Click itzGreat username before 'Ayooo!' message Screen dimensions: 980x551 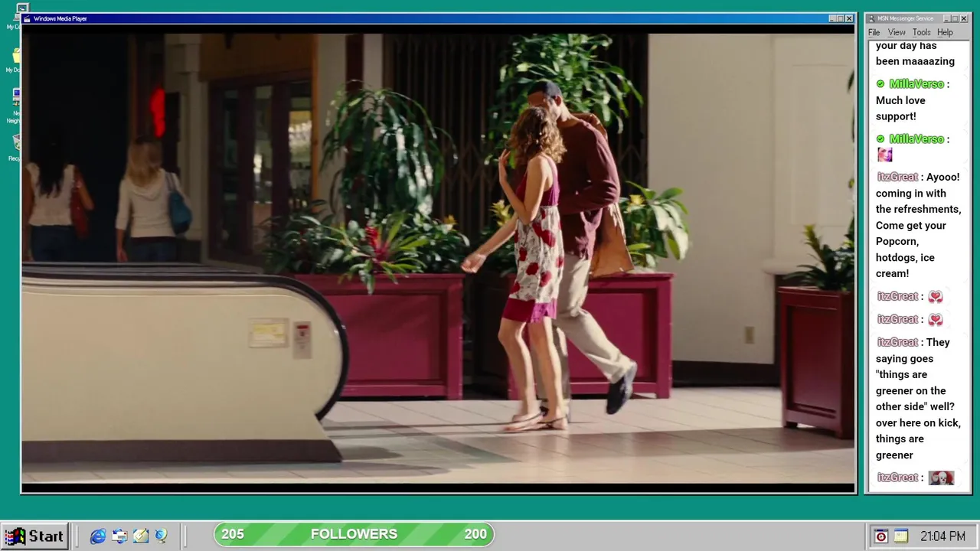click(x=897, y=177)
